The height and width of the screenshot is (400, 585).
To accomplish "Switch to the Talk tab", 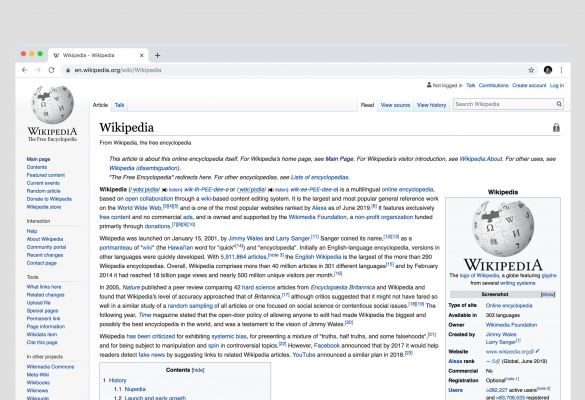I will pyautogui.click(x=119, y=105).
